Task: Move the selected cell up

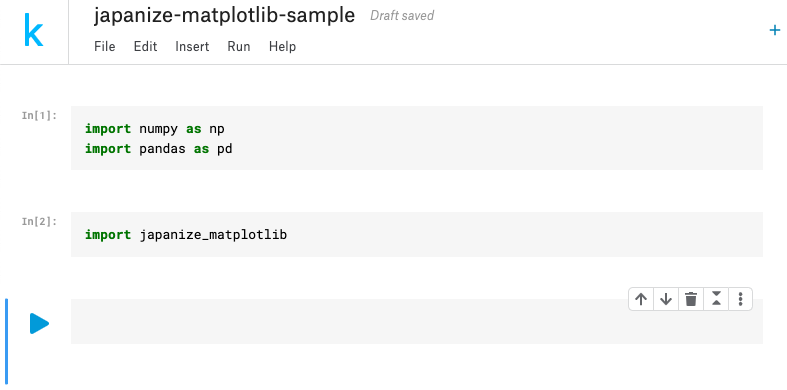Action: pos(640,299)
